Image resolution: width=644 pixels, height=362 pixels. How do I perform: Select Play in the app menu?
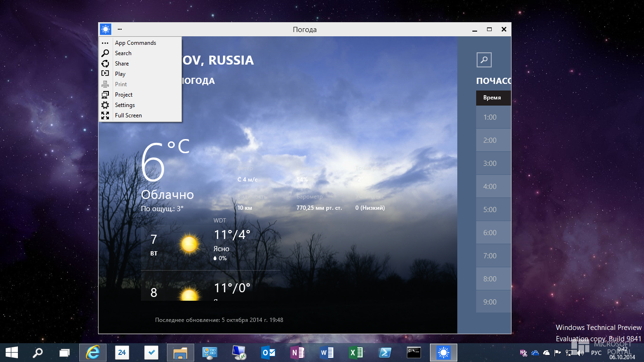(x=120, y=74)
